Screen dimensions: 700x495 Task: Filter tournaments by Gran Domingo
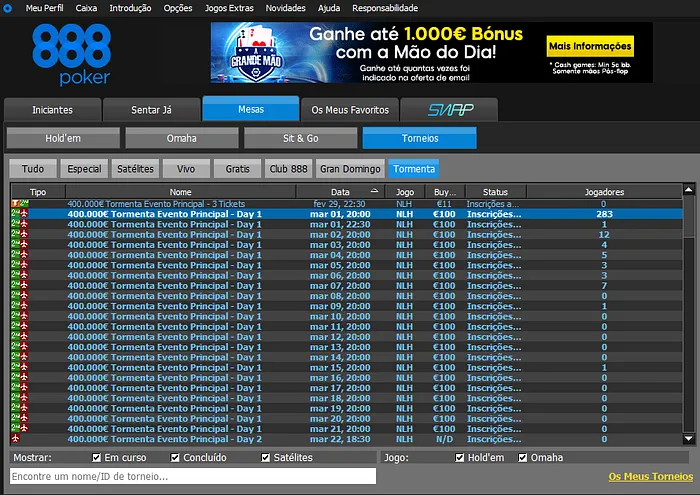coord(350,169)
